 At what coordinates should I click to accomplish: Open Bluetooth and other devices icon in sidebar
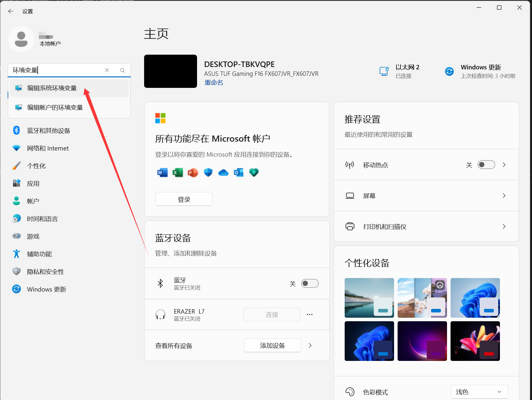pos(16,130)
